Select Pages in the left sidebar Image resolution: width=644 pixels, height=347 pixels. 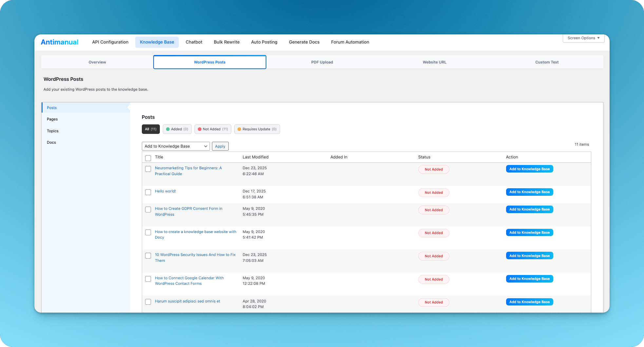[x=52, y=119]
